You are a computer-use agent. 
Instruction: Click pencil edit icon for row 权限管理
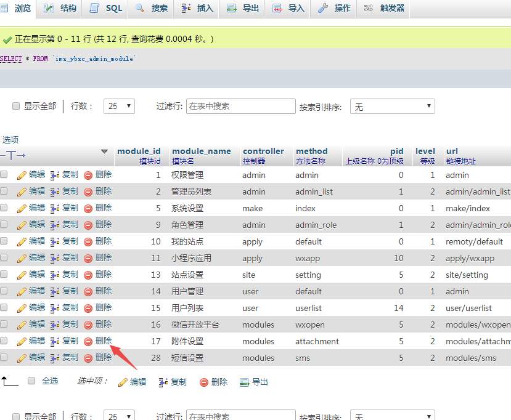coord(22,176)
